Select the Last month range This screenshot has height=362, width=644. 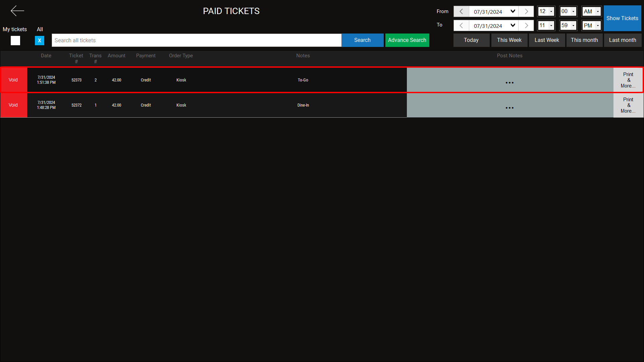coord(623,40)
